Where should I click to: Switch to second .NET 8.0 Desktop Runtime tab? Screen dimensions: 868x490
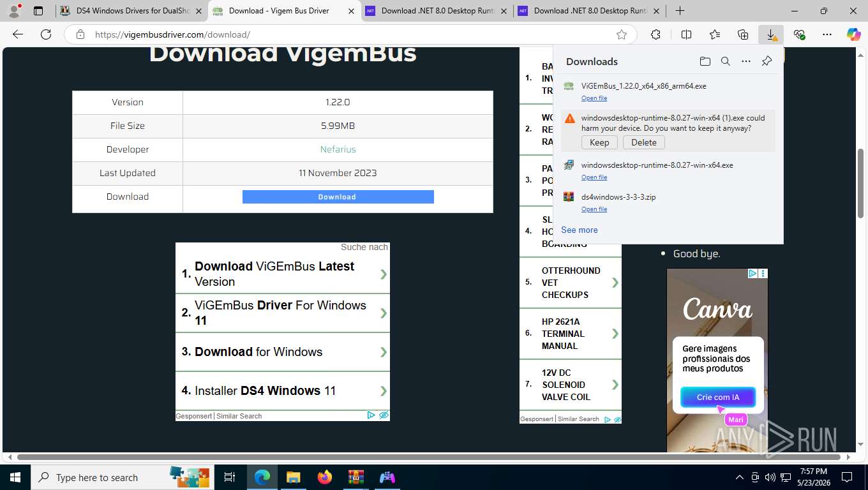tap(590, 11)
